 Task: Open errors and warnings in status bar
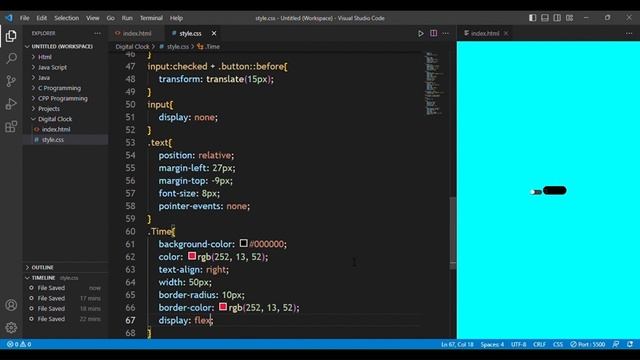tap(19, 344)
